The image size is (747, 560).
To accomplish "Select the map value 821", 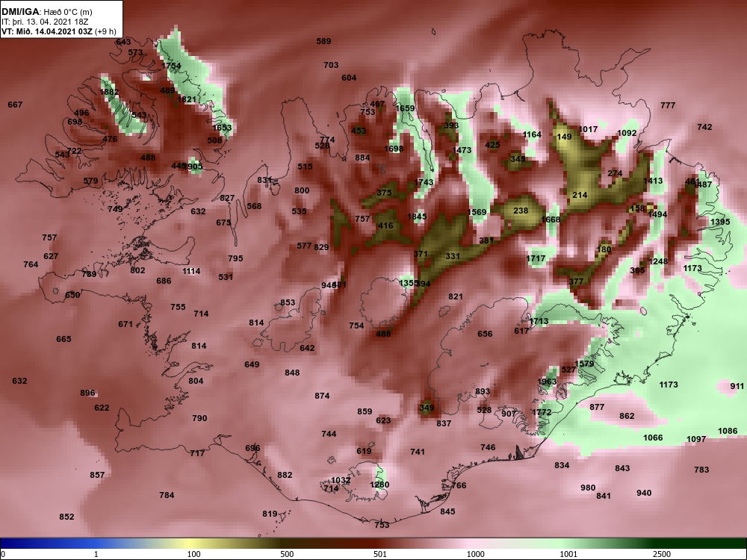I will click(456, 296).
